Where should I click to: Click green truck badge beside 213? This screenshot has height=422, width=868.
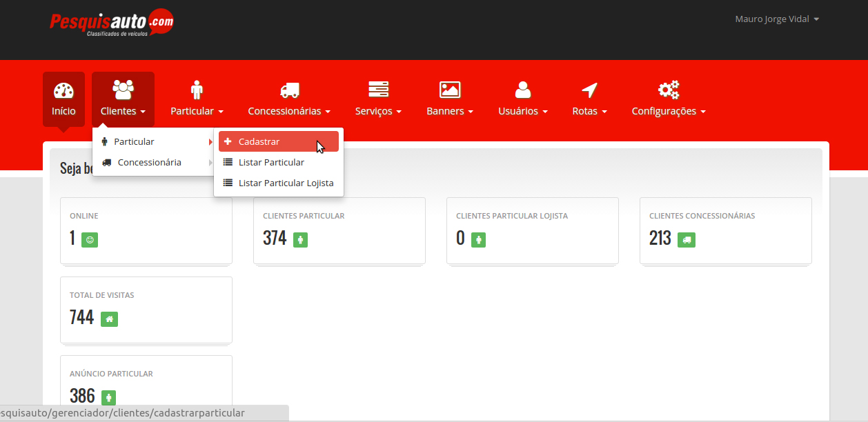(x=686, y=240)
